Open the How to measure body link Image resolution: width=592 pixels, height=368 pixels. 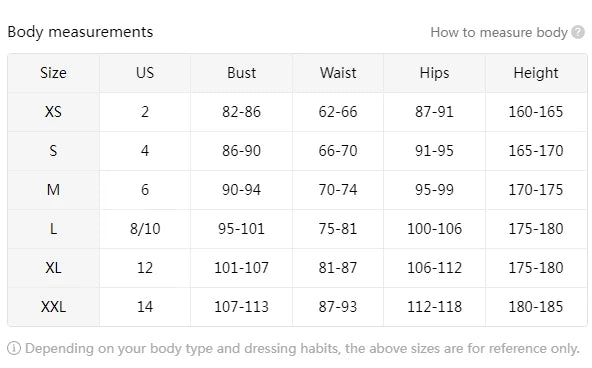point(499,32)
